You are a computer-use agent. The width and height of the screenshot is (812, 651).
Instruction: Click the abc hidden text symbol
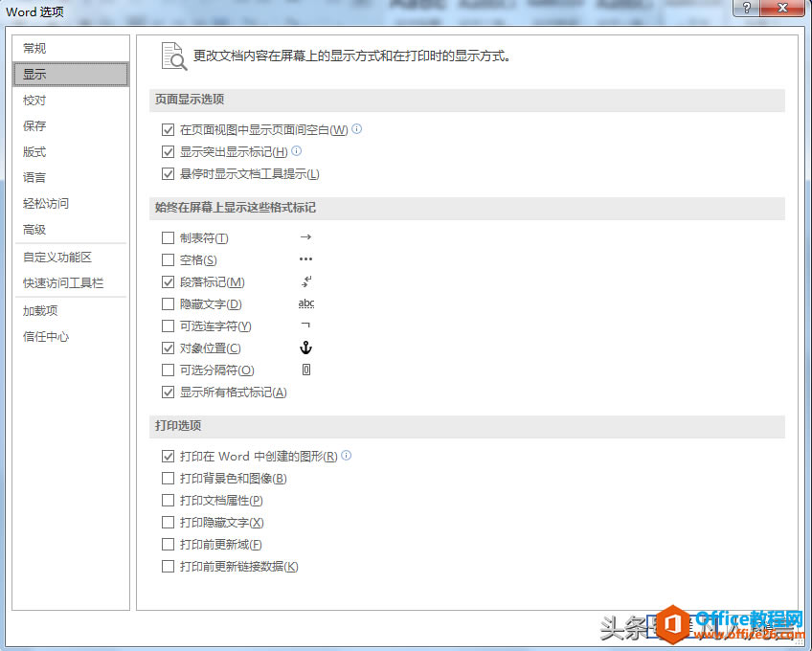coord(306,303)
